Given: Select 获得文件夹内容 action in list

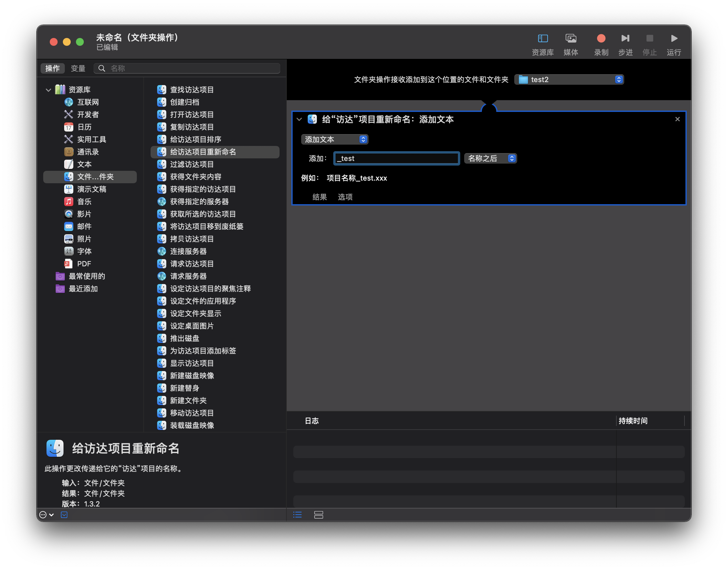Looking at the screenshot, I should [196, 177].
